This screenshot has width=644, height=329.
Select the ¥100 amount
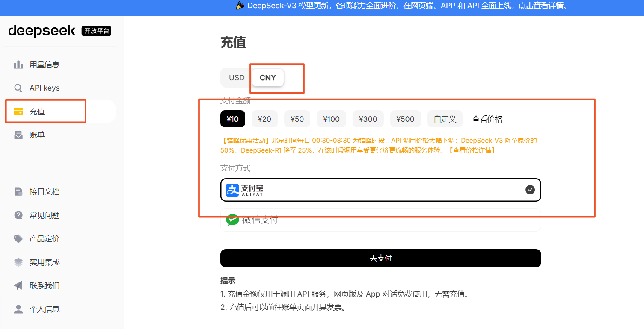tap(331, 119)
